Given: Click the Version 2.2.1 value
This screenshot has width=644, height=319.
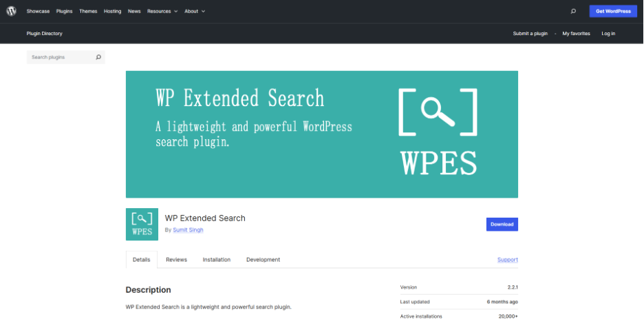Looking at the screenshot, I should click(513, 287).
